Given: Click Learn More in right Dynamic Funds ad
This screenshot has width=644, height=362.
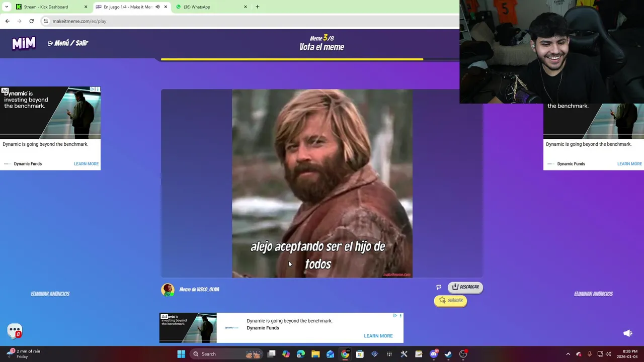Looking at the screenshot, I should click(629, 164).
